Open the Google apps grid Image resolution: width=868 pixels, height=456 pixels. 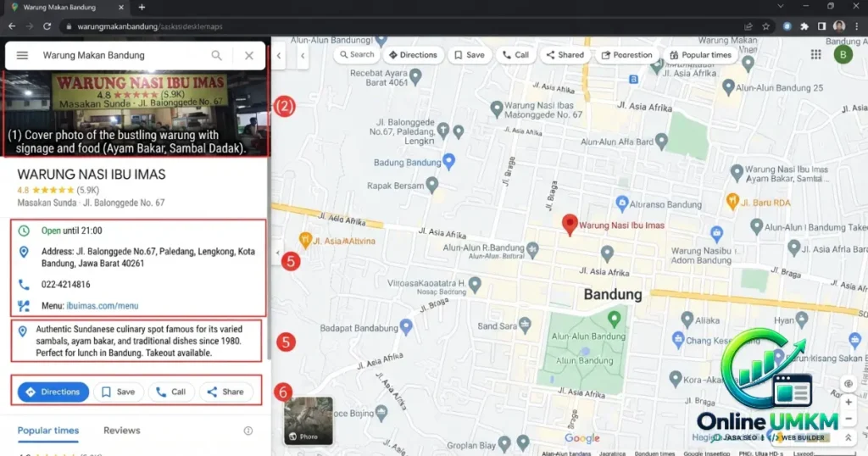click(816, 54)
